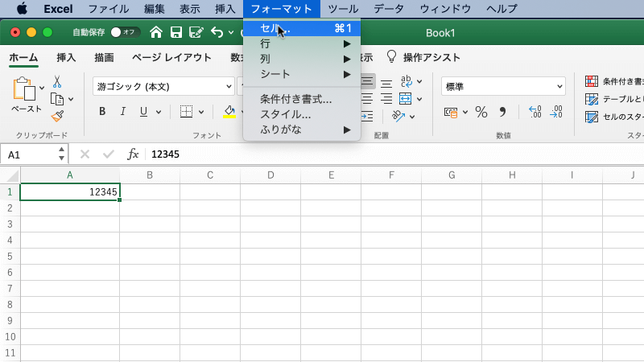The width and height of the screenshot is (644, 362).
Task: Click the Conditional Formatting icon
Action: [x=592, y=81]
